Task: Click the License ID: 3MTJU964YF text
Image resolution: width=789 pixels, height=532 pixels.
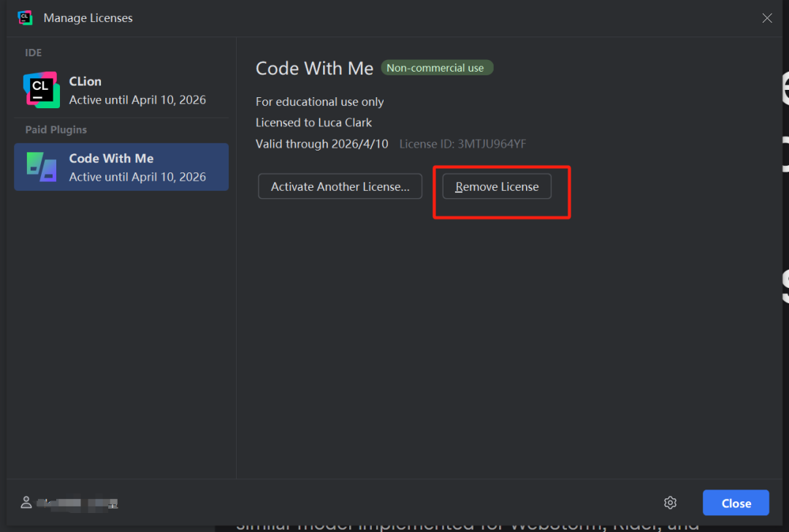Action: click(462, 144)
